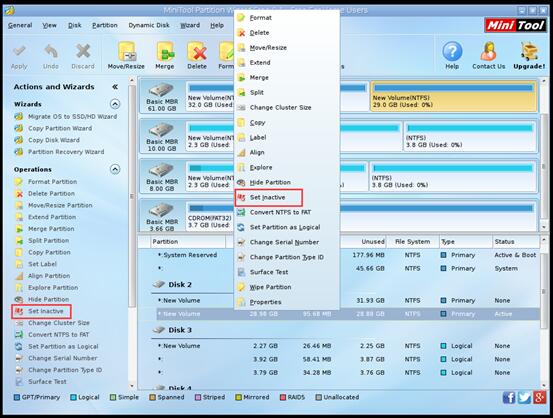Click the left panel scrollbar down arrow
Image resolution: width=553 pixels, height=418 pixels.
tap(132, 386)
